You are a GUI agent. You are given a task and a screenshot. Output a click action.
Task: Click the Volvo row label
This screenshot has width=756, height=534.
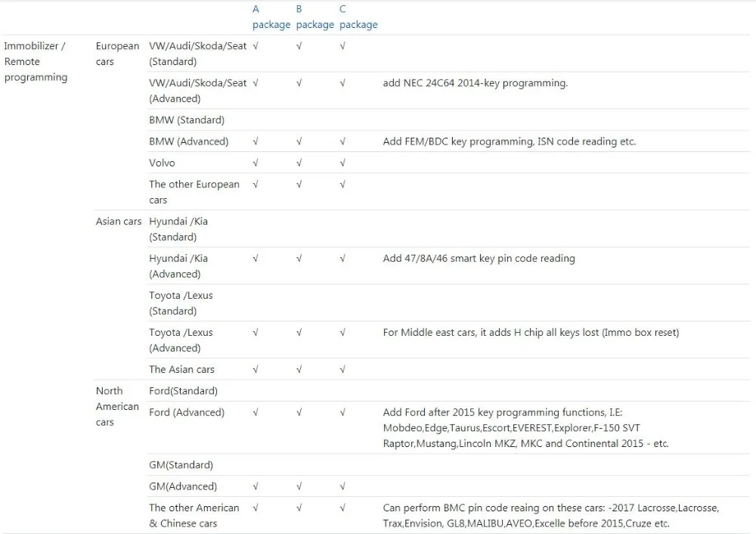pyautogui.click(x=162, y=163)
